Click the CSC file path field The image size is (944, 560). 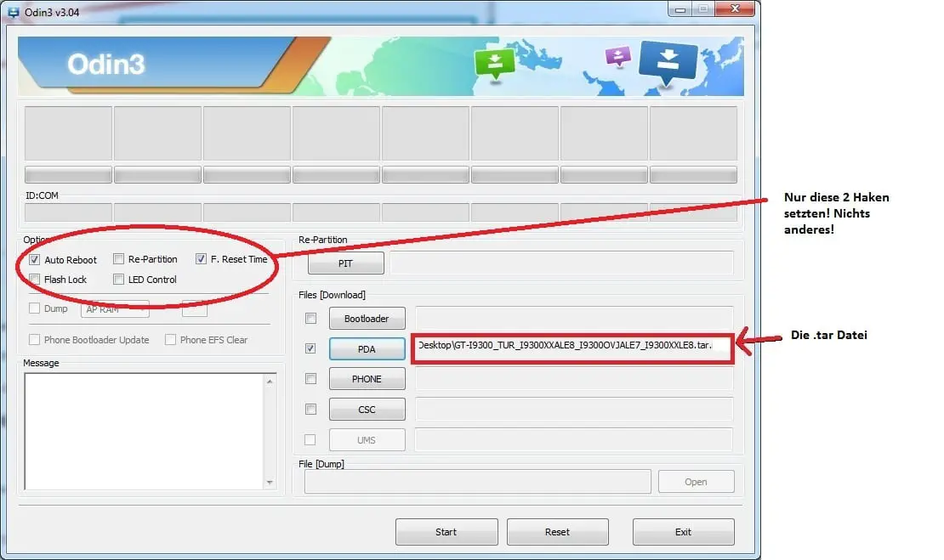click(574, 410)
